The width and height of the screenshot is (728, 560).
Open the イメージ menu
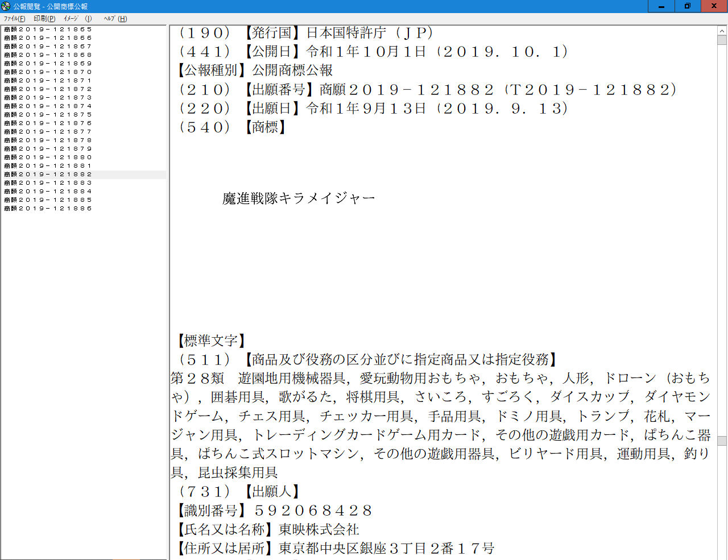tap(71, 18)
